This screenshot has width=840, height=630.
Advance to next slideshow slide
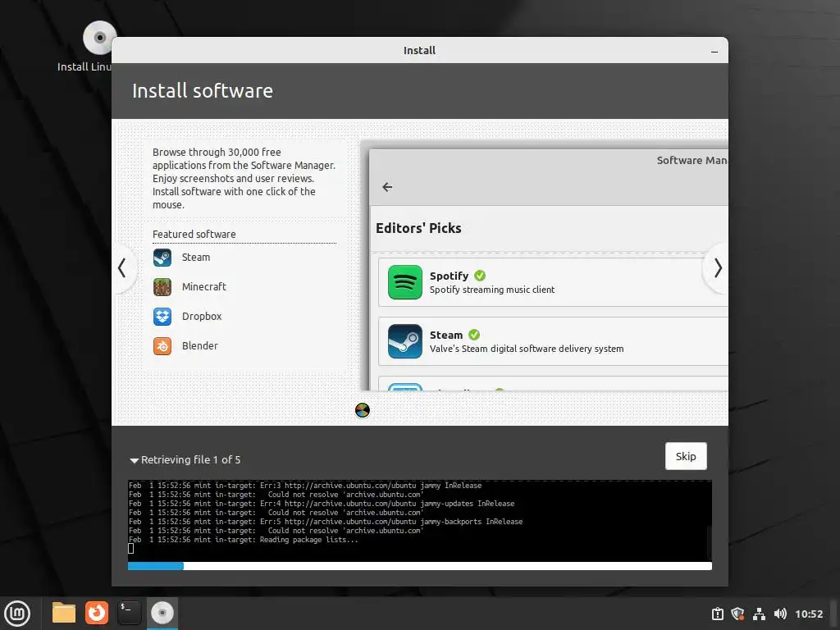tap(717, 268)
